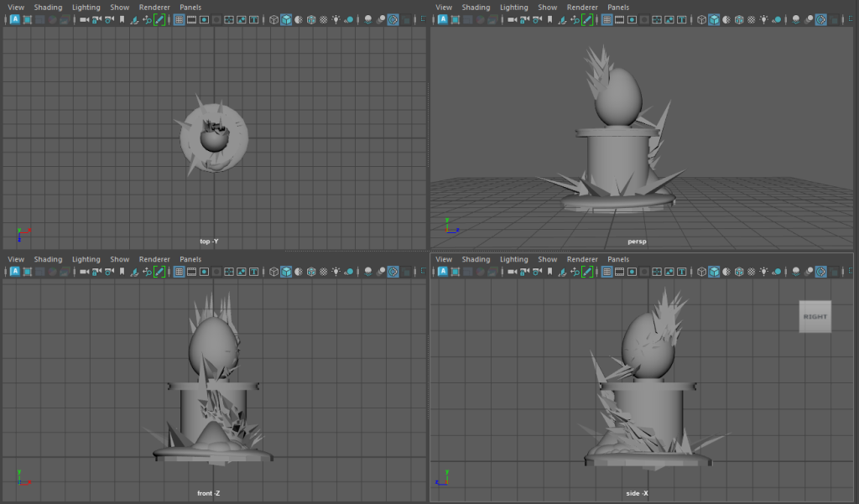Open Panels menu in front viewport

(x=190, y=260)
